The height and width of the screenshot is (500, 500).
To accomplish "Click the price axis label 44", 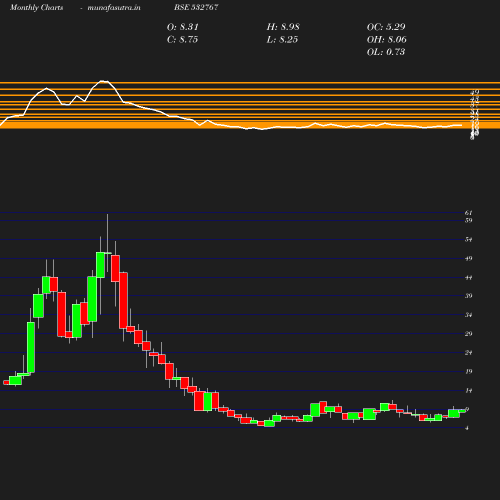I will tap(468, 277).
